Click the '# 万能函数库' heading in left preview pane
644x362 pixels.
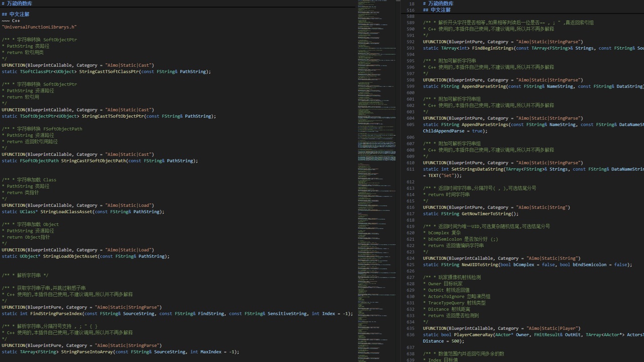[x=17, y=4]
